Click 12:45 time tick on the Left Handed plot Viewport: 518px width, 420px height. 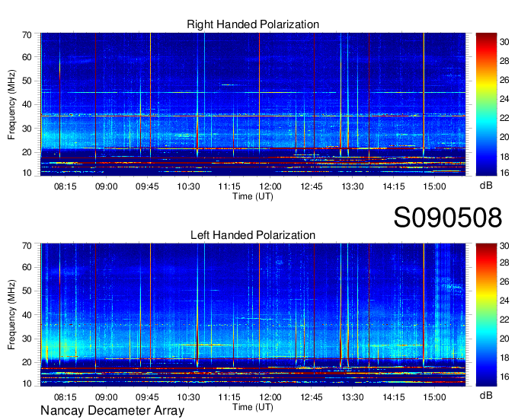(312, 397)
